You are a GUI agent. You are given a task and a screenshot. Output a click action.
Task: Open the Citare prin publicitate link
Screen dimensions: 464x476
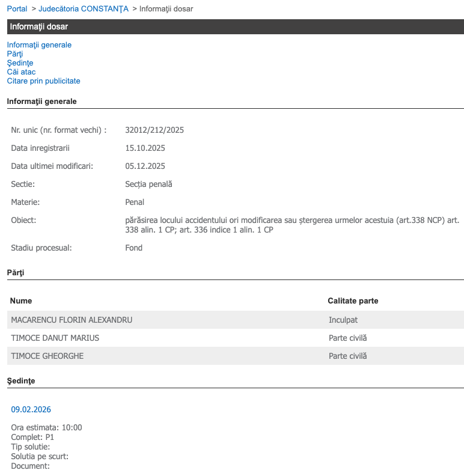pyautogui.click(x=43, y=81)
